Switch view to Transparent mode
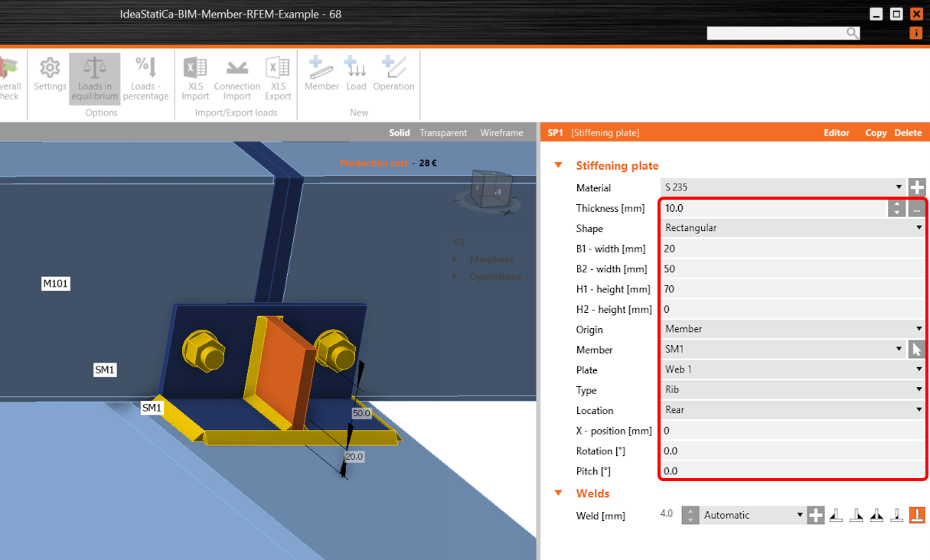The width and height of the screenshot is (930, 560). 442,133
